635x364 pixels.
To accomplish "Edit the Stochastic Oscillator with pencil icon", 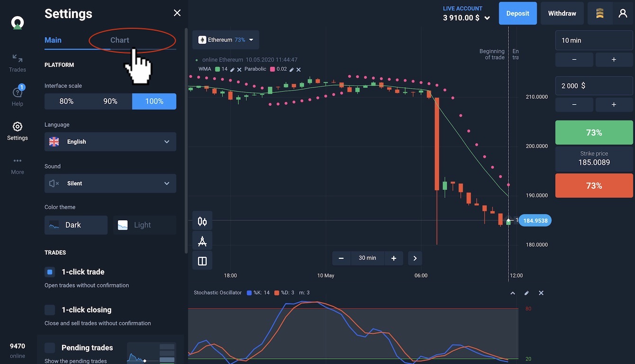I will [x=526, y=293].
